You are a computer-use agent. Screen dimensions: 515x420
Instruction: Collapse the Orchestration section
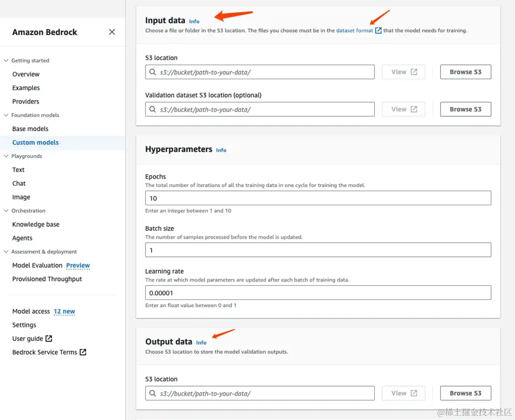pos(6,211)
